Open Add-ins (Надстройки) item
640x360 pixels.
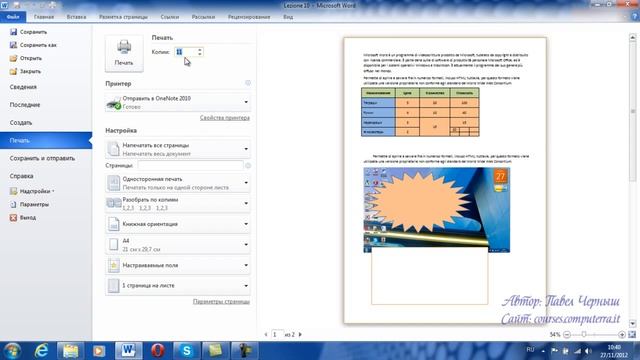click(x=32, y=191)
